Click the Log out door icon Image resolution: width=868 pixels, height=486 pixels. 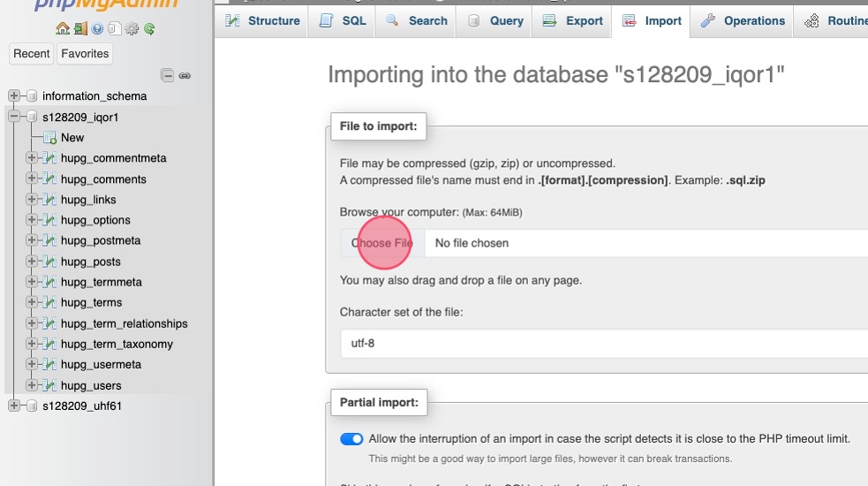(x=80, y=29)
